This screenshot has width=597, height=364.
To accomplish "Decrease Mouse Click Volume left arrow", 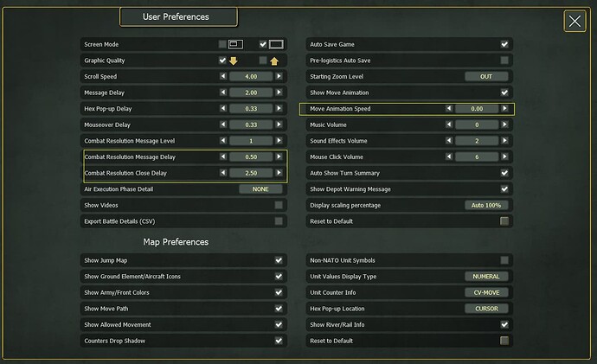I will pyautogui.click(x=449, y=156).
